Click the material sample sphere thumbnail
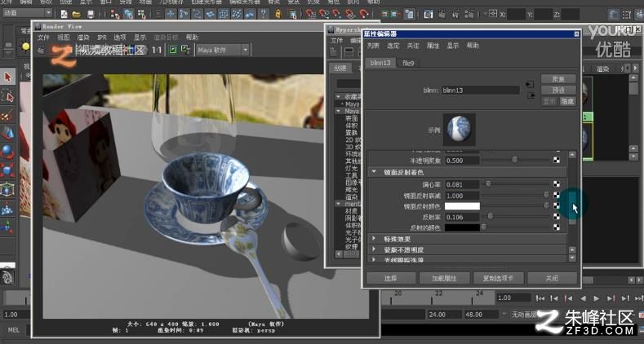This screenshot has height=344, width=644. [460, 130]
